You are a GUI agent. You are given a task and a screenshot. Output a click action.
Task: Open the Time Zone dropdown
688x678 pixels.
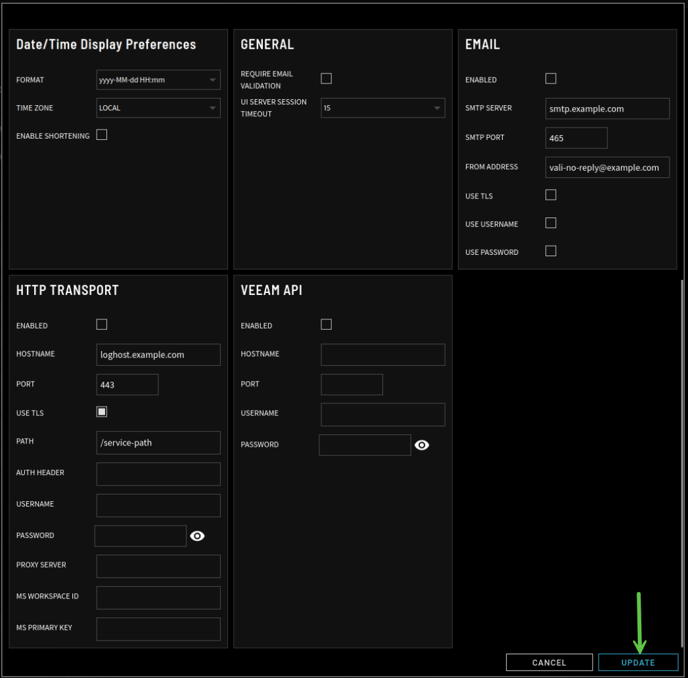point(158,108)
